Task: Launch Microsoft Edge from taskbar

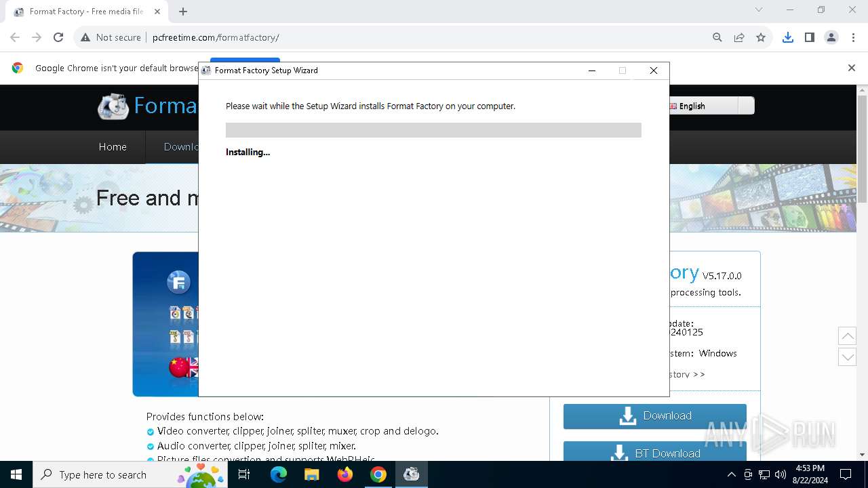Action: pos(279,474)
